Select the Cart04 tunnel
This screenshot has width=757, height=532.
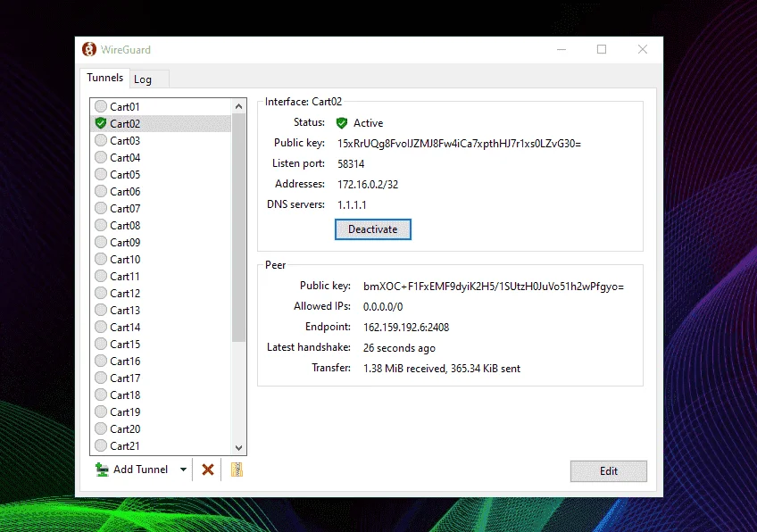[x=161, y=157]
